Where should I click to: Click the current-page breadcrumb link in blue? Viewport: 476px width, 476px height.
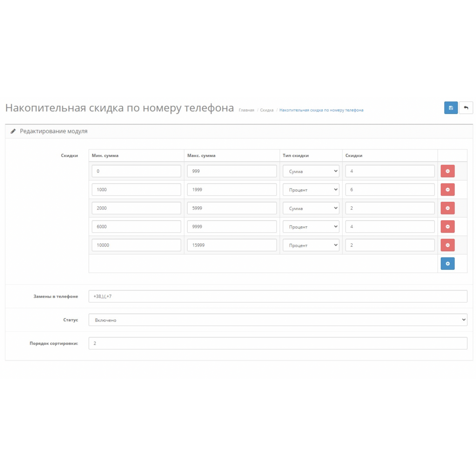pos(321,110)
